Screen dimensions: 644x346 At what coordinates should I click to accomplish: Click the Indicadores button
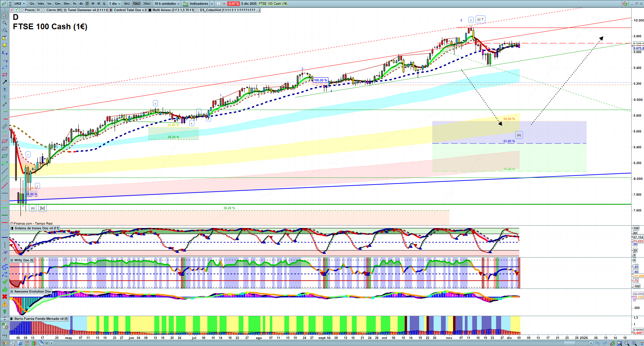click(198, 4)
